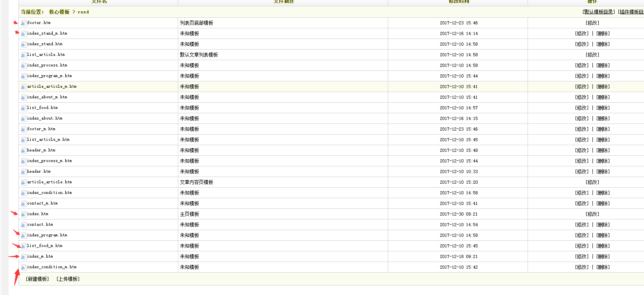Screen dimensions: 644x295
Task: Click 修改 for list_article_m.htm
Action: (x=582, y=140)
